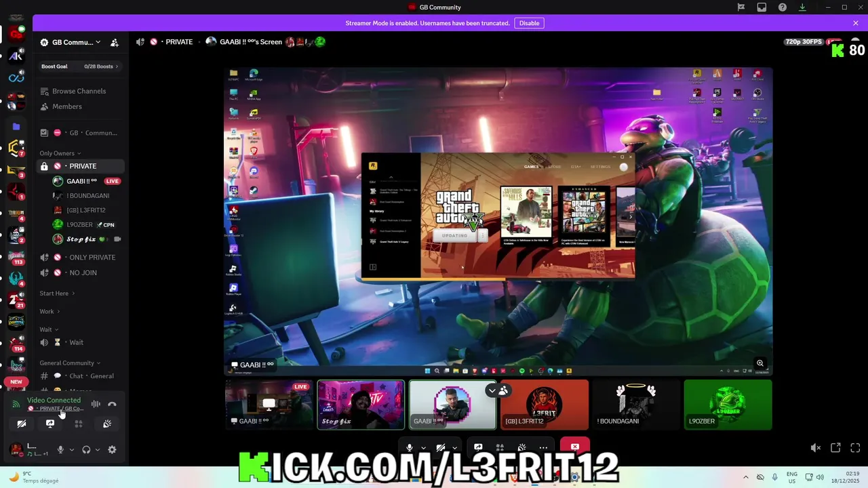This screenshot has height=488, width=868.
Task: Click the Disable streamer mode button
Action: click(x=529, y=23)
